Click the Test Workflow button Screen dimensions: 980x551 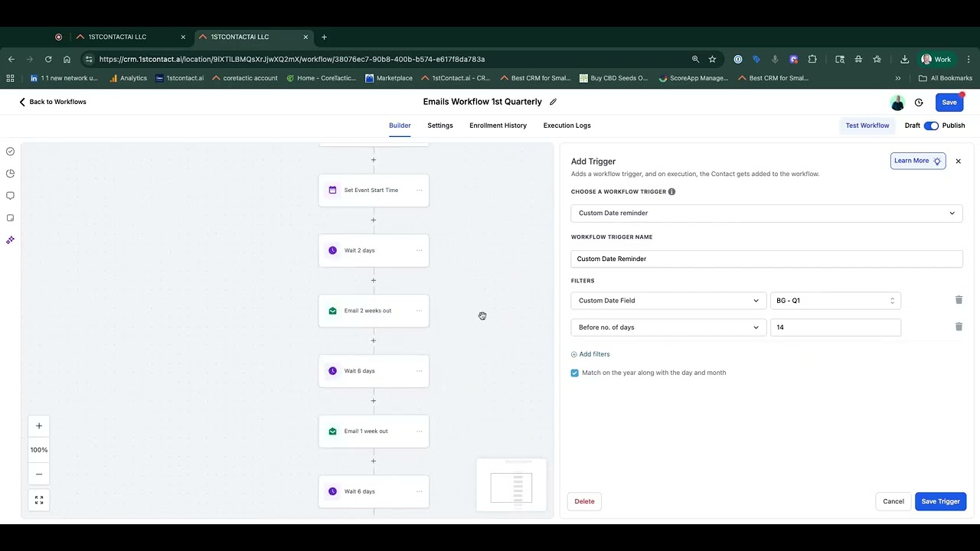867,126
